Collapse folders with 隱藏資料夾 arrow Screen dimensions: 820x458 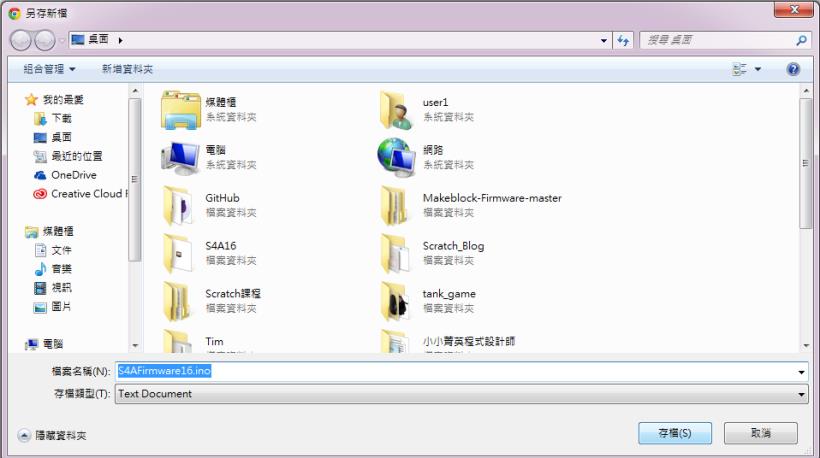pyautogui.click(x=24, y=435)
